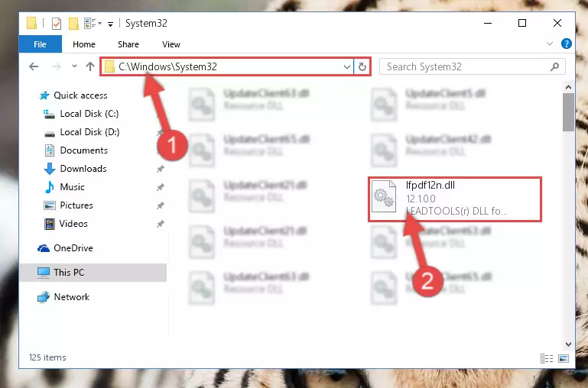Image resolution: width=588 pixels, height=388 pixels.
Task: Click the lfpdf12n.dll gear file icon
Action: (384, 196)
